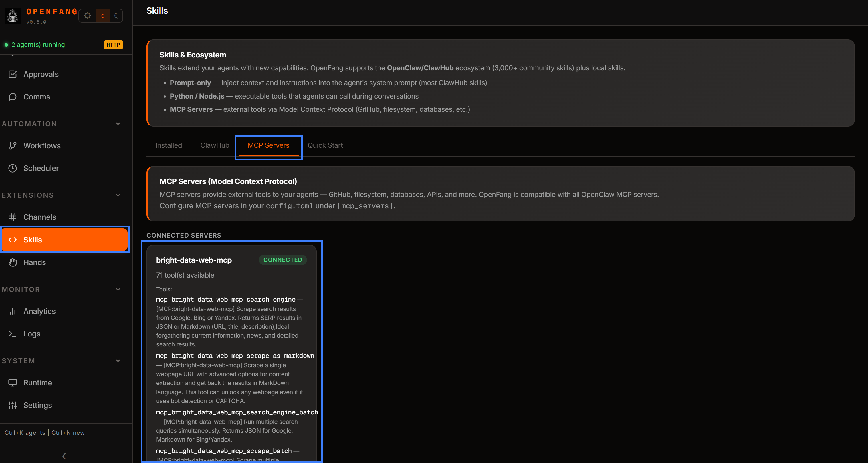Click the HTTP status badge
Image resolution: width=868 pixels, height=463 pixels.
[113, 45]
